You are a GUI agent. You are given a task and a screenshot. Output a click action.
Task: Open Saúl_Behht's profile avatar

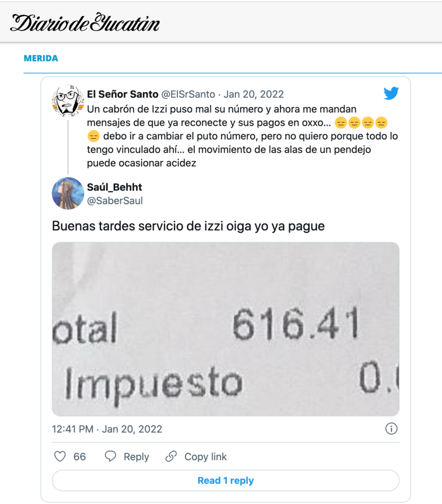(68, 193)
